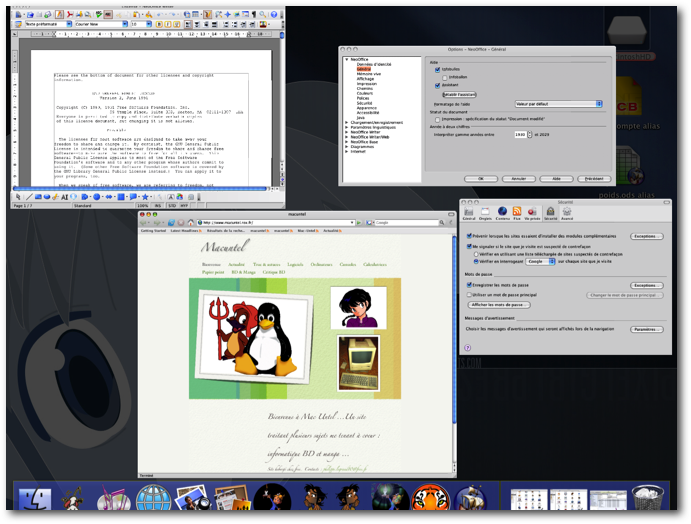Open Formatage de l'aide dropdown
The height and width of the screenshot is (524, 691).
(558, 104)
